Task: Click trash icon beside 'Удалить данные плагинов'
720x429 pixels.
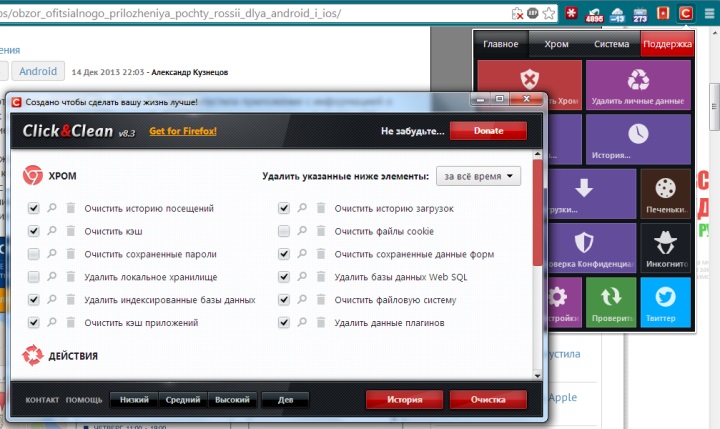Action: click(321, 322)
